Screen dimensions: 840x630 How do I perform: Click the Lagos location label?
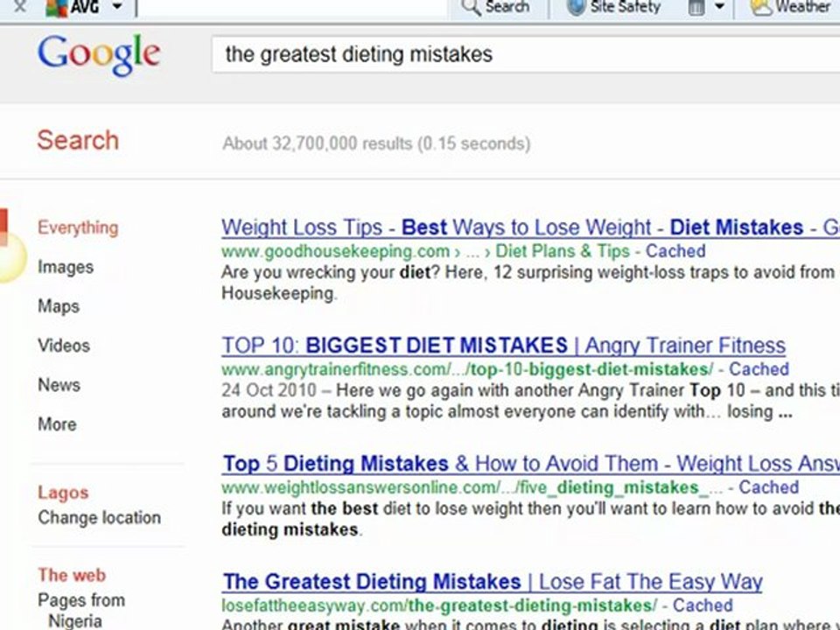pos(63,493)
